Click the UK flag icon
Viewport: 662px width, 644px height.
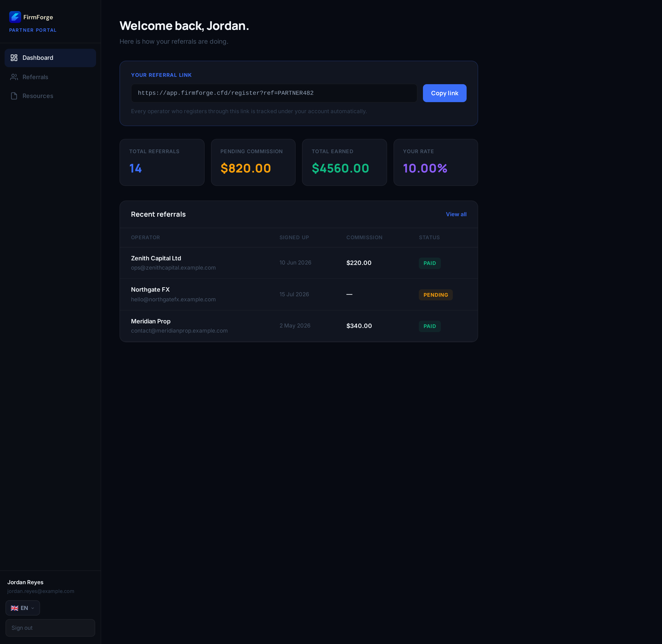(x=14, y=608)
